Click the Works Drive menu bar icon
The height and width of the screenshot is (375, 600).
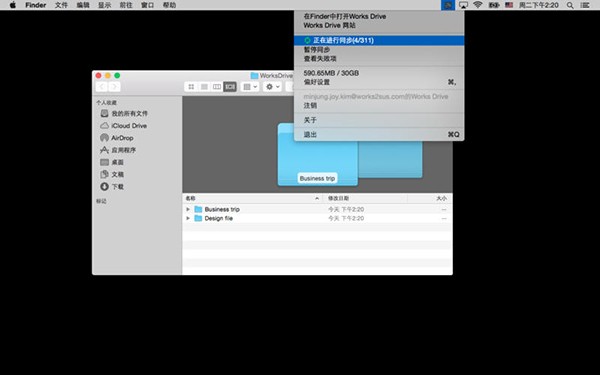point(448,5)
